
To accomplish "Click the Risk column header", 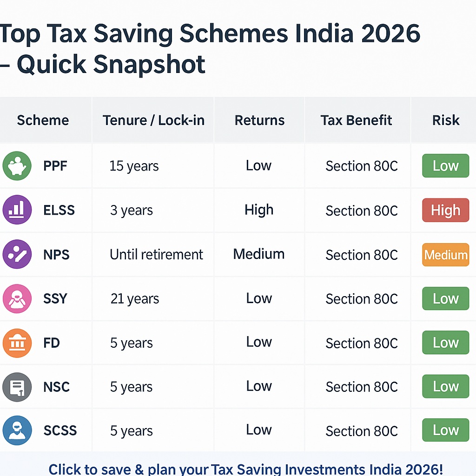I will coord(445,120).
